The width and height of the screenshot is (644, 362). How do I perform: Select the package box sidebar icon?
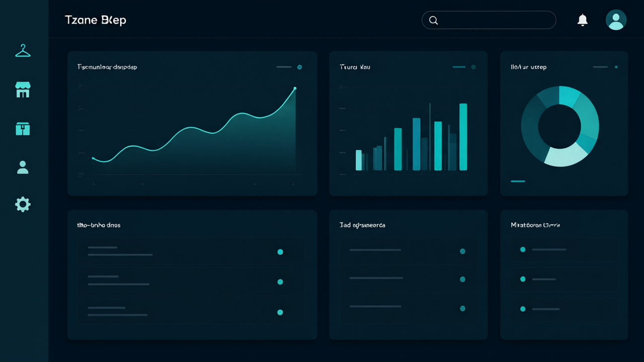coord(23,129)
